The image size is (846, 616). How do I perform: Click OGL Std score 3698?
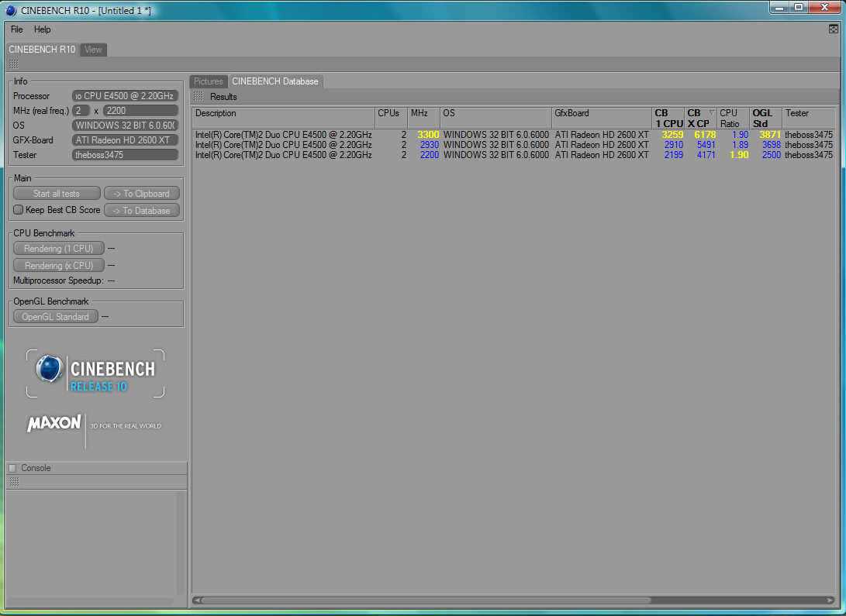[x=771, y=145]
